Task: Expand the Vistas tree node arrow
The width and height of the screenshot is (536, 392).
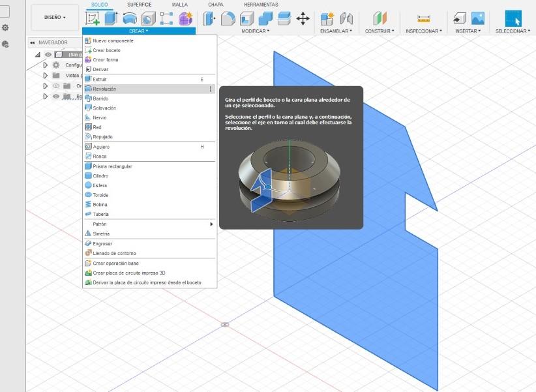Action: [45, 75]
